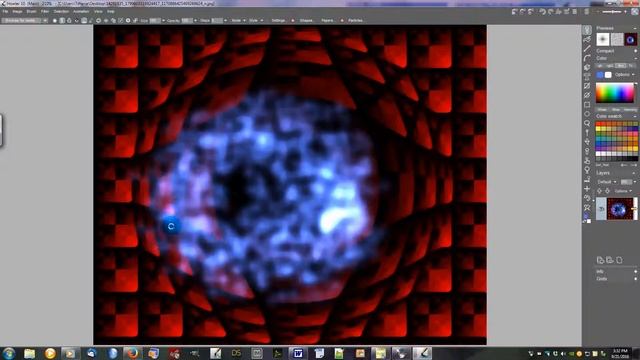Click the Windows Start orb

[x=9, y=353]
